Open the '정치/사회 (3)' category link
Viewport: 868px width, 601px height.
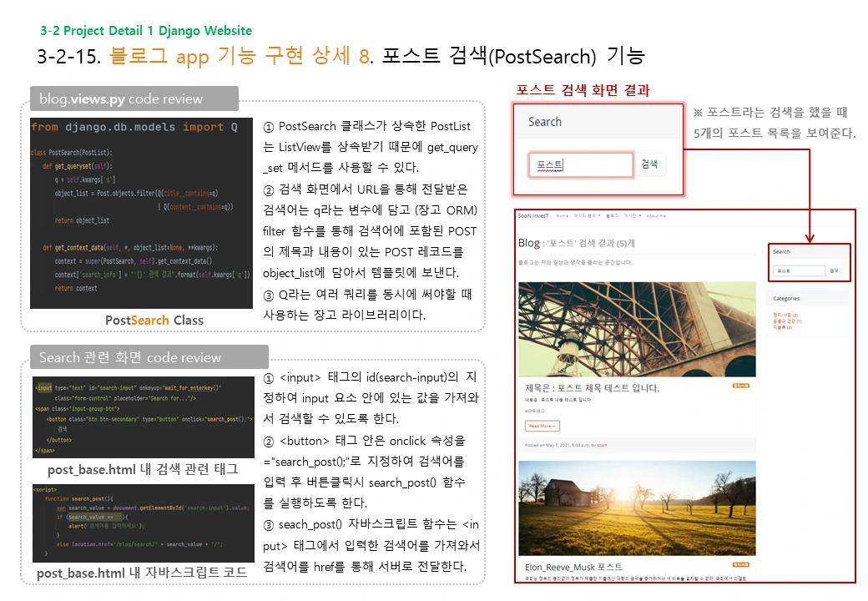(x=785, y=315)
